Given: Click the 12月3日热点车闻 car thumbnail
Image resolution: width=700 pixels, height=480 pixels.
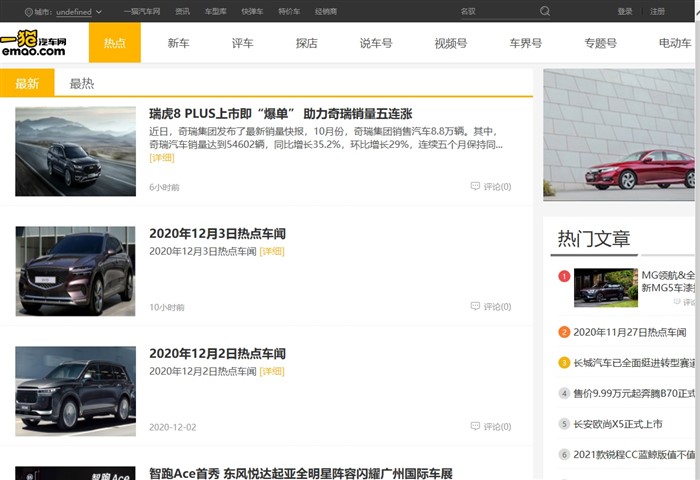Looking at the screenshot, I should click(x=75, y=271).
